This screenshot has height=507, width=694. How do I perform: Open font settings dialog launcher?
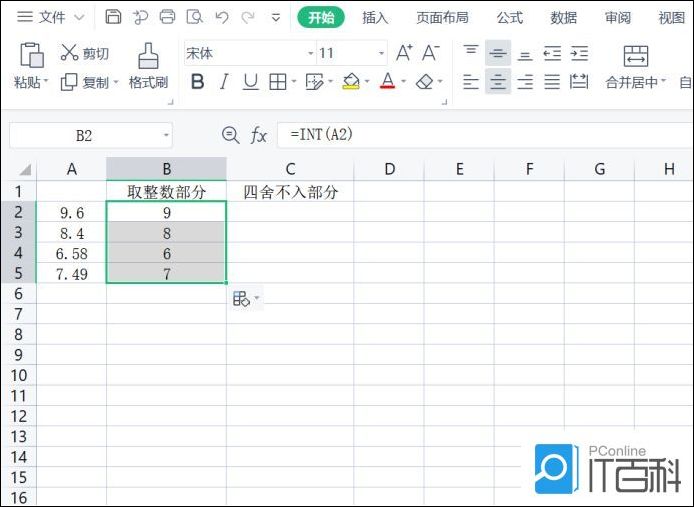(444, 102)
